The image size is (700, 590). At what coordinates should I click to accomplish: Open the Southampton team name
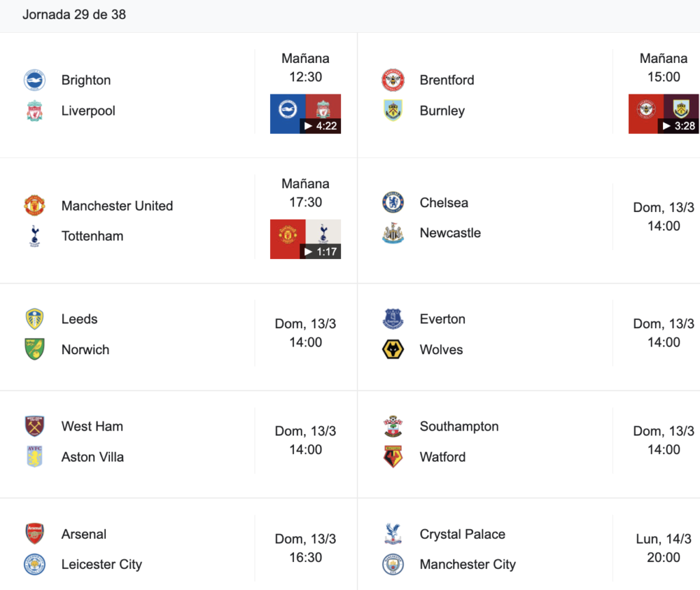coord(459,427)
